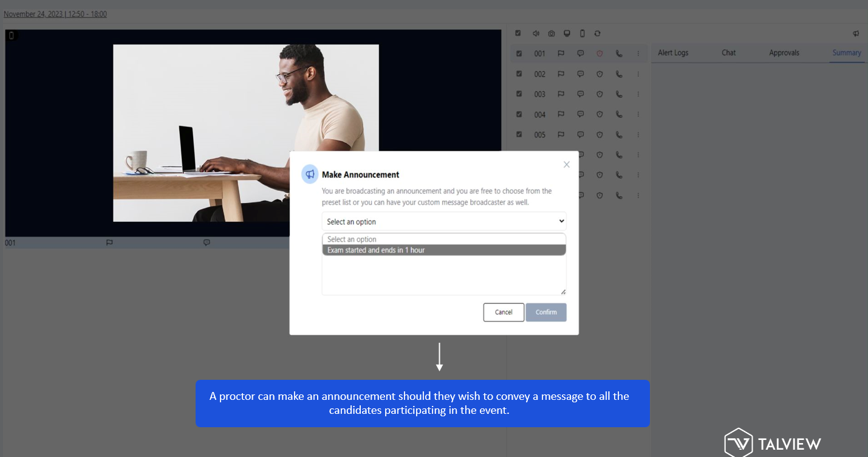This screenshot has width=868, height=457.
Task: Flag candidate 001 in the list
Action: pyautogui.click(x=561, y=53)
